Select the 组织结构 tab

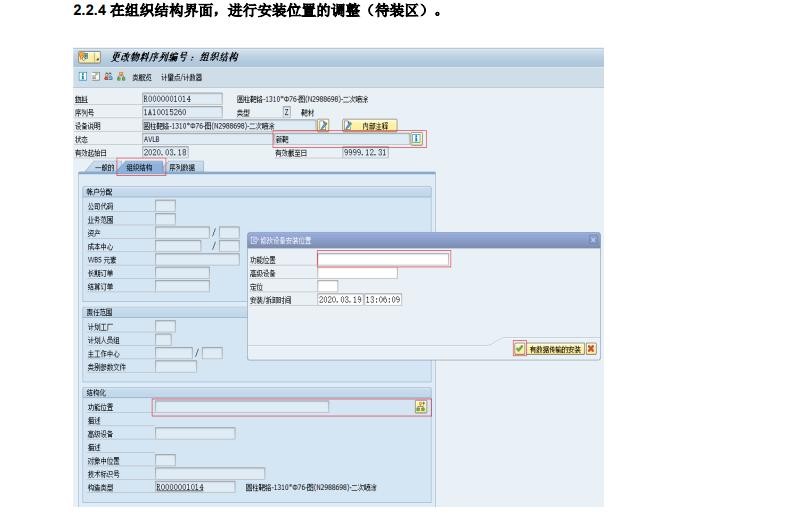138,167
